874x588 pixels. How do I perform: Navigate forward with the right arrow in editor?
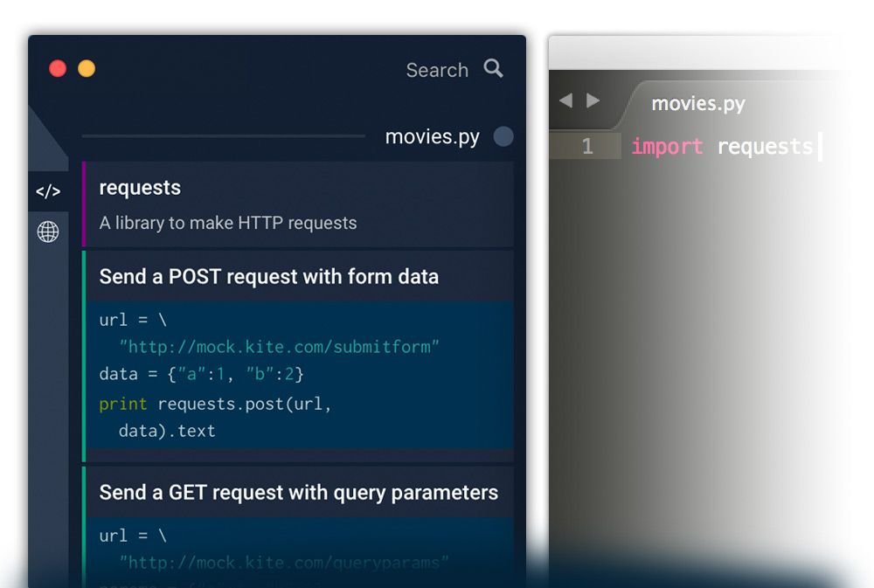coord(593,101)
